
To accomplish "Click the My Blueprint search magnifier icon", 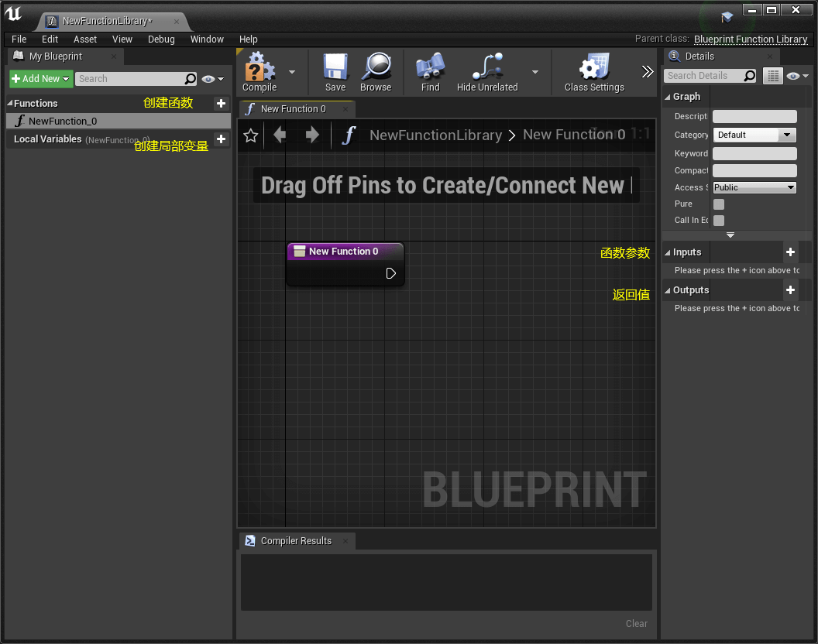I will (191, 79).
